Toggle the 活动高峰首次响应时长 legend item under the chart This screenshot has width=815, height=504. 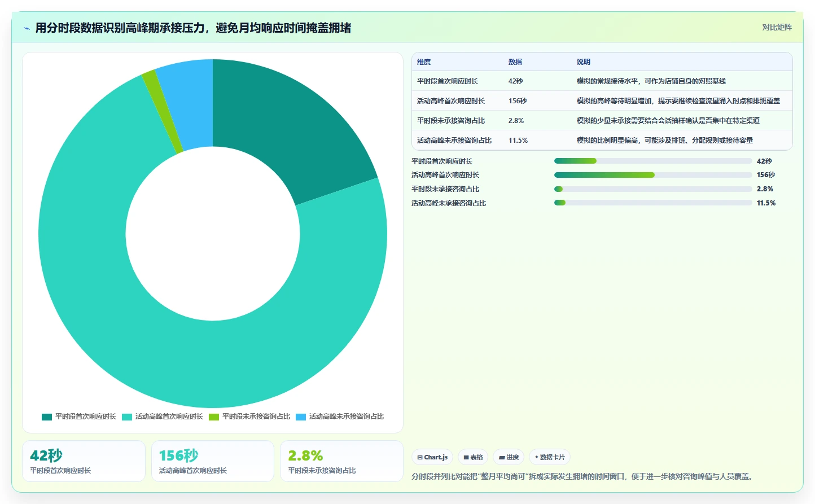point(163,417)
